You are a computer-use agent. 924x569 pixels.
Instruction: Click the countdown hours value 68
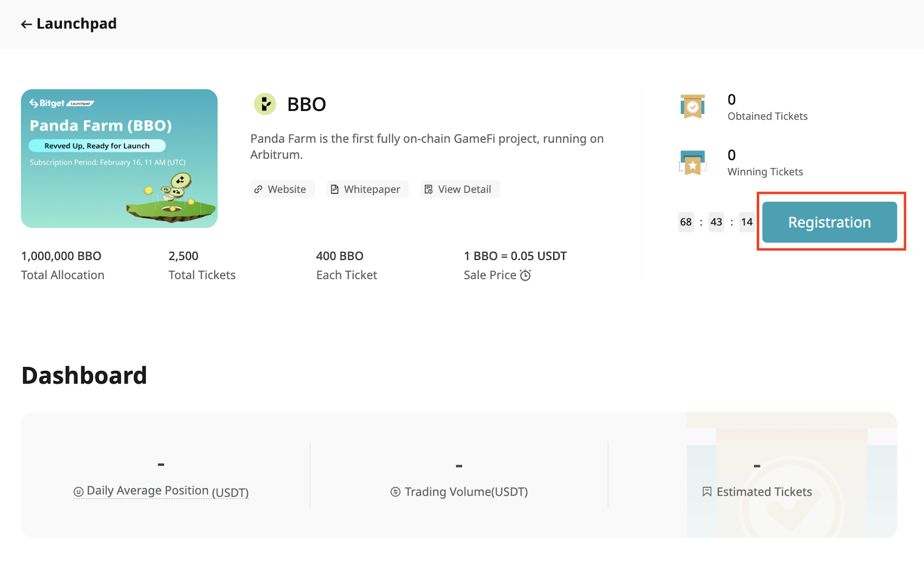[x=685, y=222]
